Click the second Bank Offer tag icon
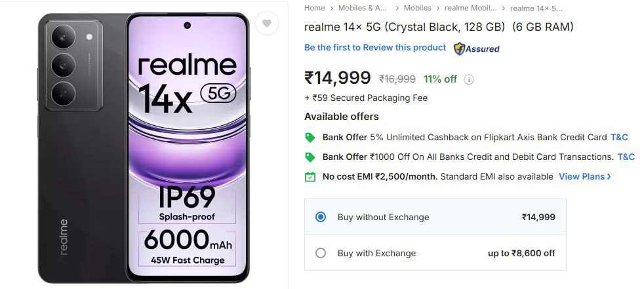This screenshot has width=644, height=289. [310, 157]
